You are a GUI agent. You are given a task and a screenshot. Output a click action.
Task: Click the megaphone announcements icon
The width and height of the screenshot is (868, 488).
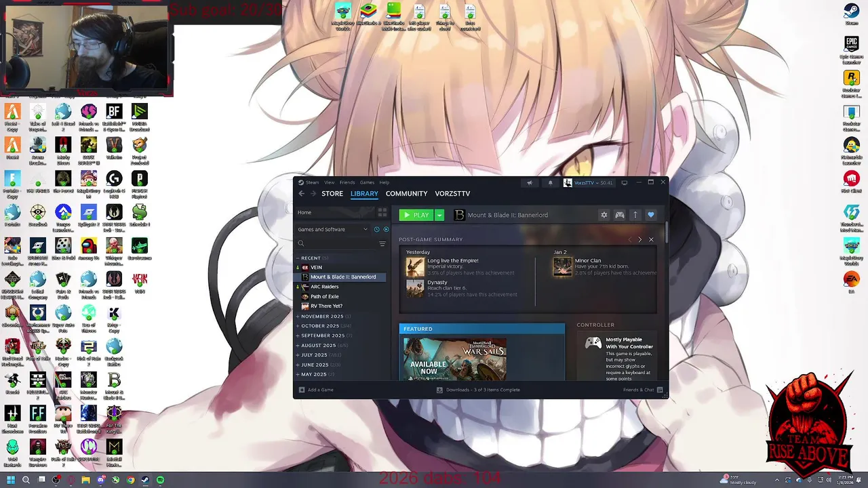click(530, 182)
